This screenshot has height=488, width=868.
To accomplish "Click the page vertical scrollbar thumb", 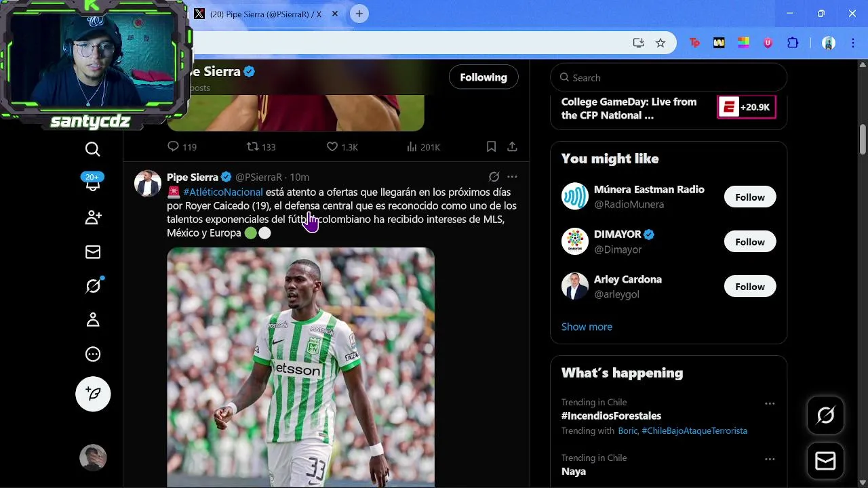I will 863,139.
